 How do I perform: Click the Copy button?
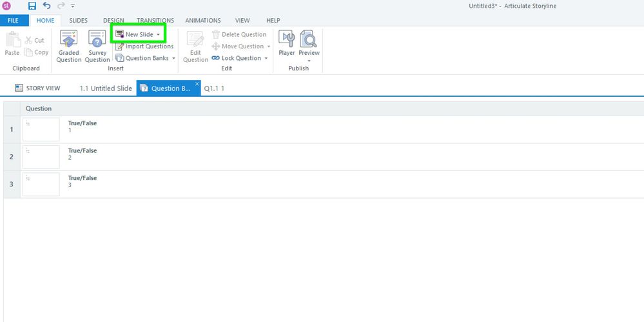[x=36, y=52]
